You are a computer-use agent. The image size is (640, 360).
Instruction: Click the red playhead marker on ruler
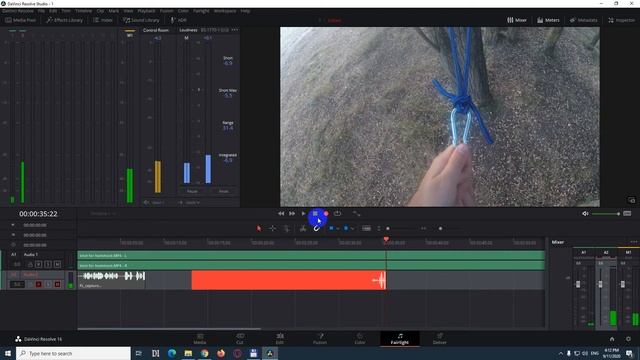click(x=386, y=240)
